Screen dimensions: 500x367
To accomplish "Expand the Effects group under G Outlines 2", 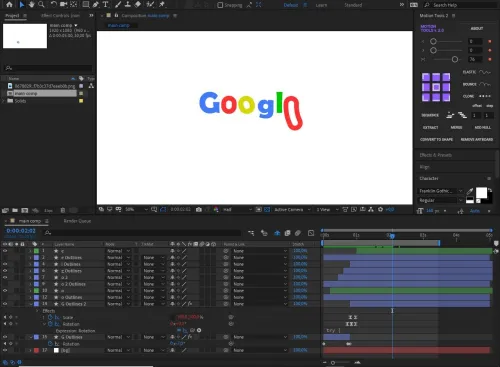I will point(37,311).
